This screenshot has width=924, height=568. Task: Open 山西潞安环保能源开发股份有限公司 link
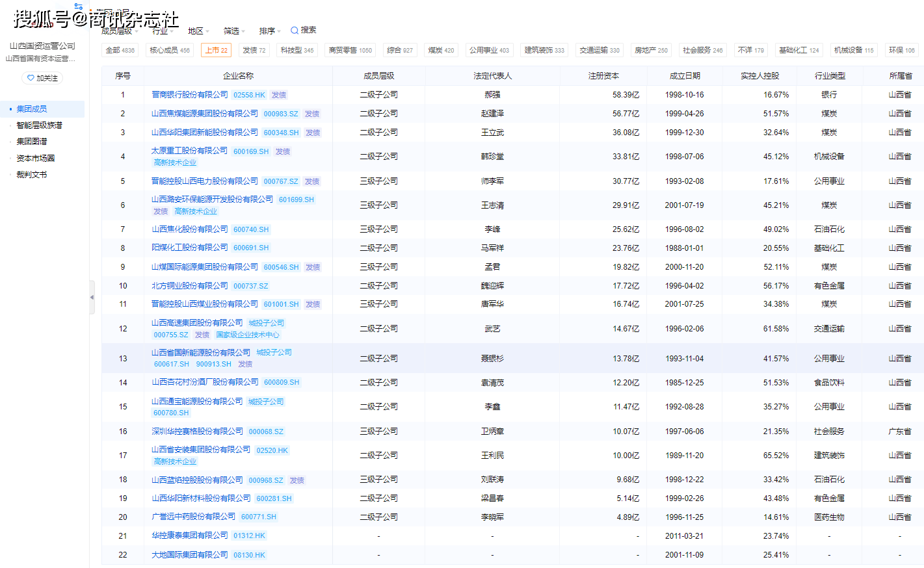point(213,200)
